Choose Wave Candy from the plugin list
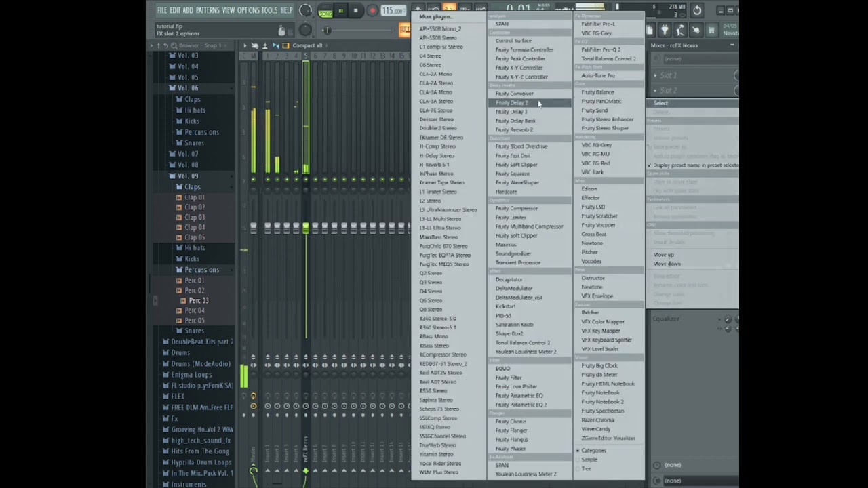This screenshot has height=488, width=868. 595,429
